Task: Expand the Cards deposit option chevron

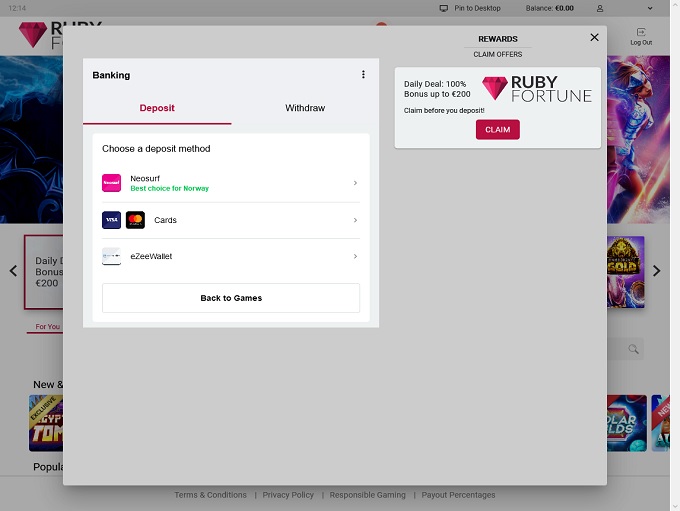Action: (x=355, y=220)
